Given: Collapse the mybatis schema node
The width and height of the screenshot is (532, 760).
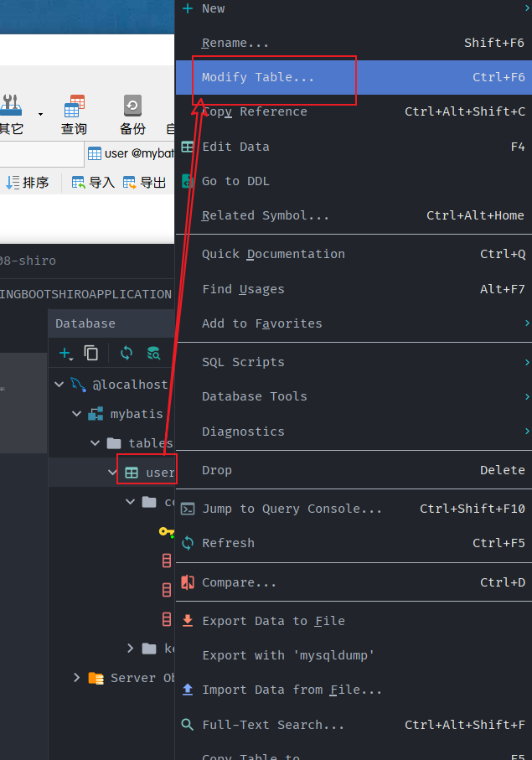Looking at the screenshot, I should tap(77, 414).
